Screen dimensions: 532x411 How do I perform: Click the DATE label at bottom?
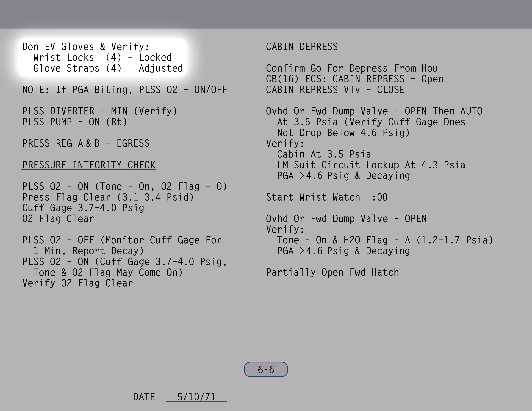click(144, 397)
